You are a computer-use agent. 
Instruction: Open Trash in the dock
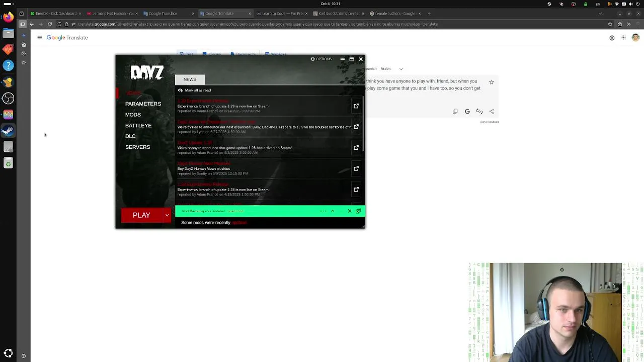(8, 163)
